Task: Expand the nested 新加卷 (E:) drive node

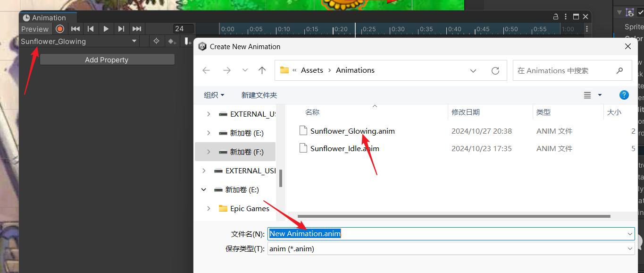Action: pyautogui.click(x=209, y=133)
